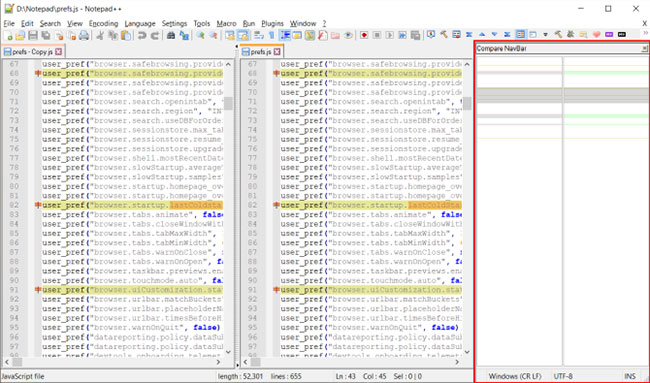Click 'INS' mode in the status bar

(630, 376)
